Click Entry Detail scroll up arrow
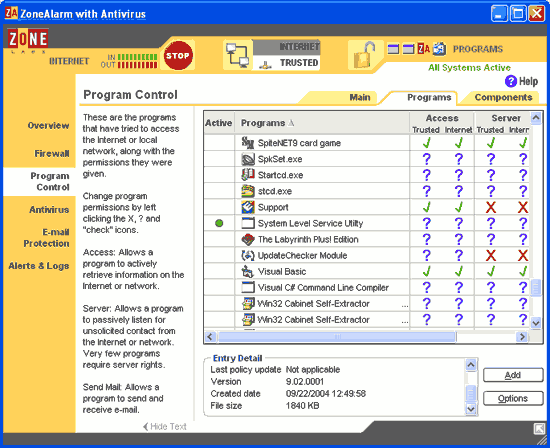550x448 pixels. (x=471, y=365)
